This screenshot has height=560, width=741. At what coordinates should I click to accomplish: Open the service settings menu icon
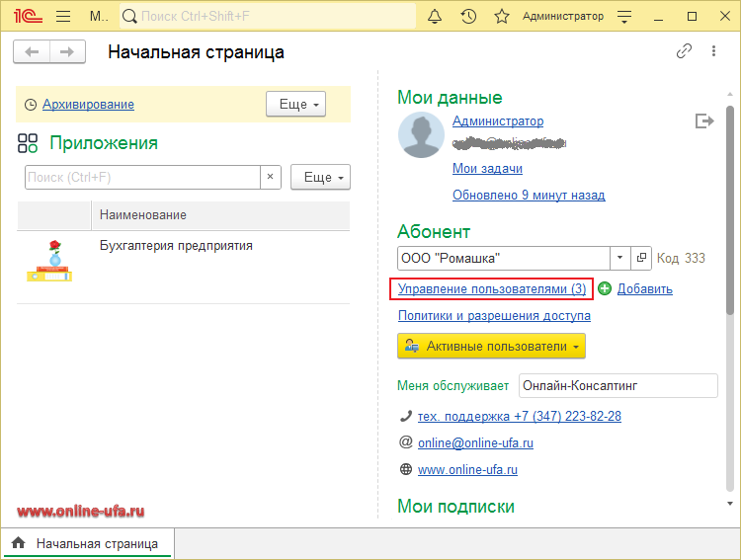coord(623,17)
